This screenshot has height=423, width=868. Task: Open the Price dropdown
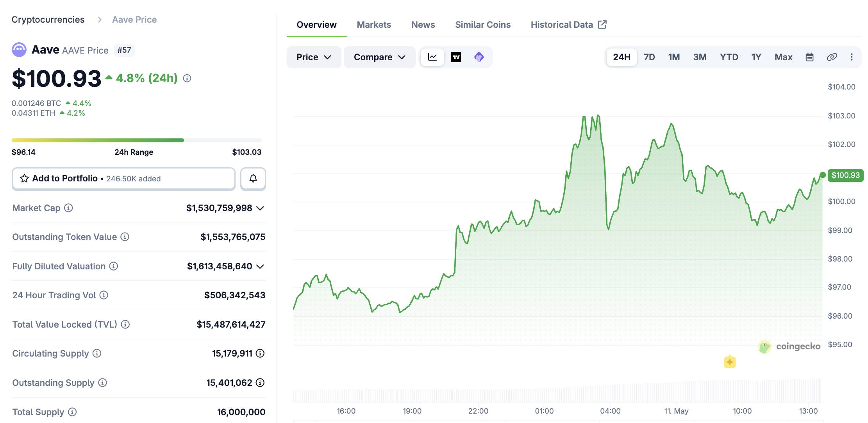(x=314, y=57)
